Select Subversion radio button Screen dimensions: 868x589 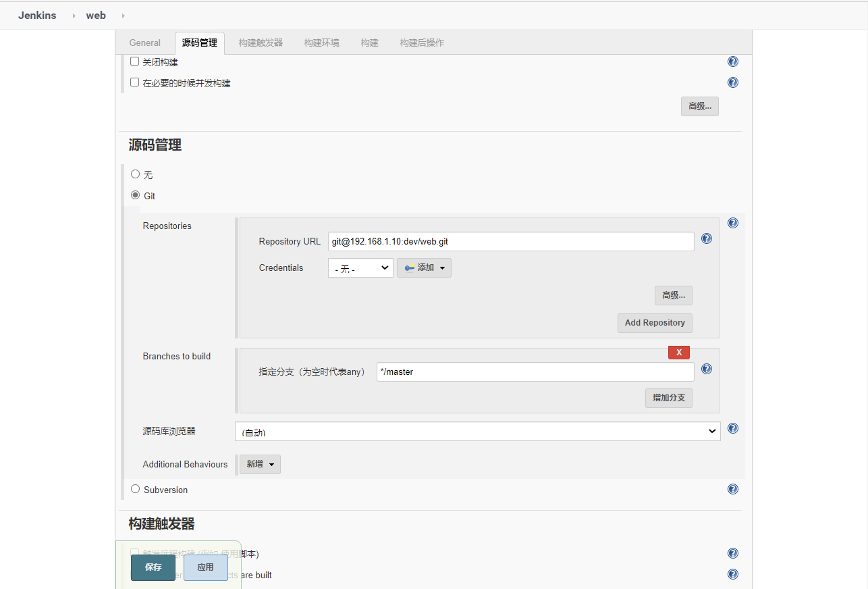coord(135,489)
